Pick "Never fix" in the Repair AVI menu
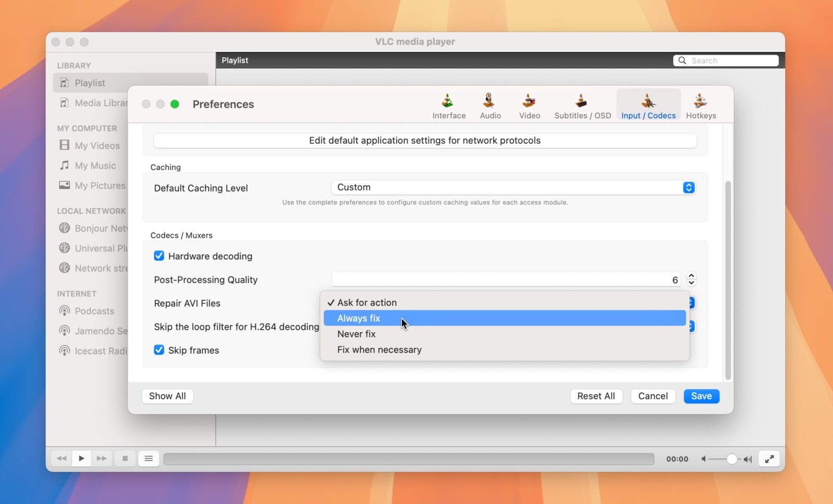Image resolution: width=833 pixels, height=504 pixels. (356, 334)
